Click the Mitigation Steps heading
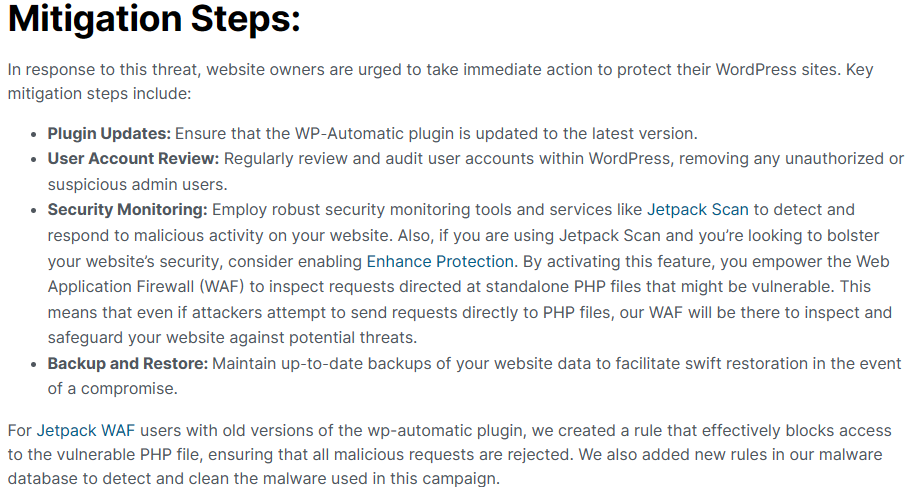 154,19
